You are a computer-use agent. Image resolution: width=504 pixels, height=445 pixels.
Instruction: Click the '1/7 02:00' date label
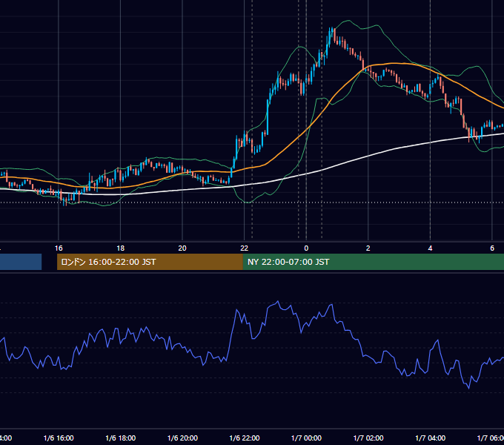368,438
